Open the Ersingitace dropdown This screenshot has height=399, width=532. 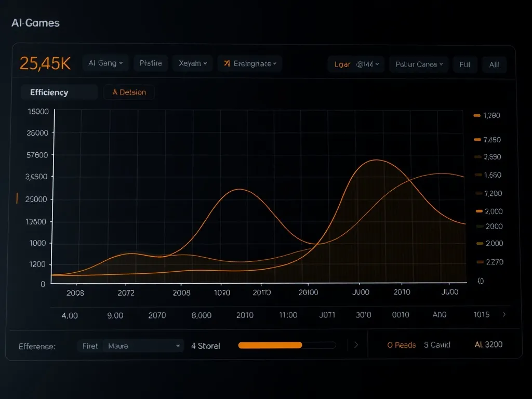[x=250, y=64]
